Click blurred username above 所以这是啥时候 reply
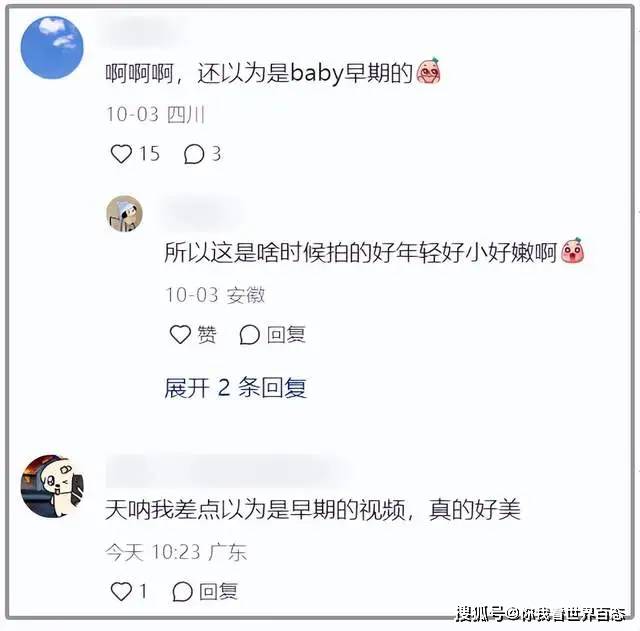Screen dimensions: 640x631 [x=202, y=213]
